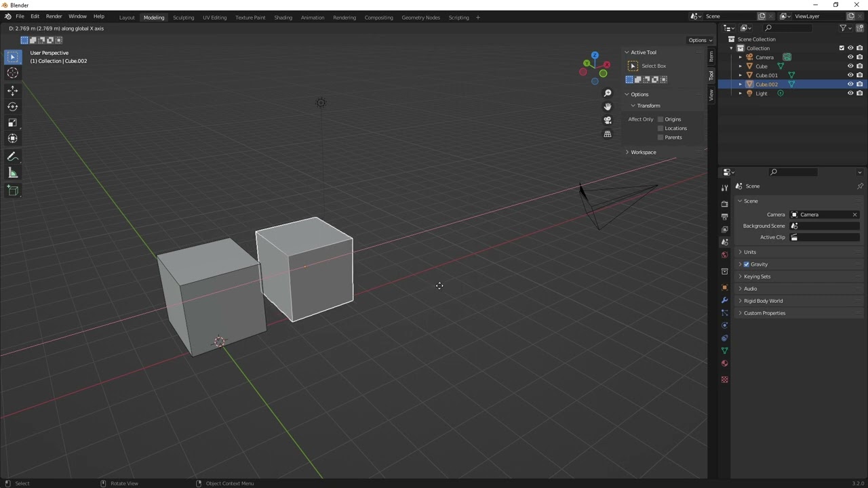Open the Item tab in sidebar

point(711,56)
